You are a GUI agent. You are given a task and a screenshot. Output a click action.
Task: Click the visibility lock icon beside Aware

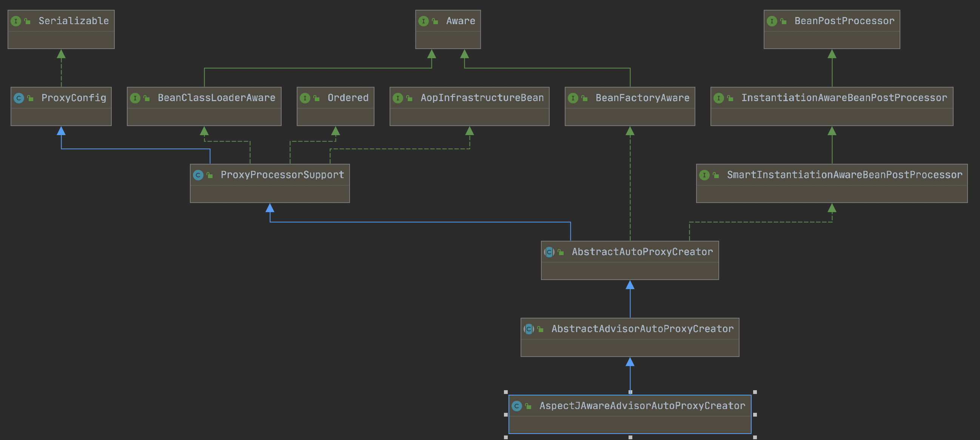click(435, 21)
